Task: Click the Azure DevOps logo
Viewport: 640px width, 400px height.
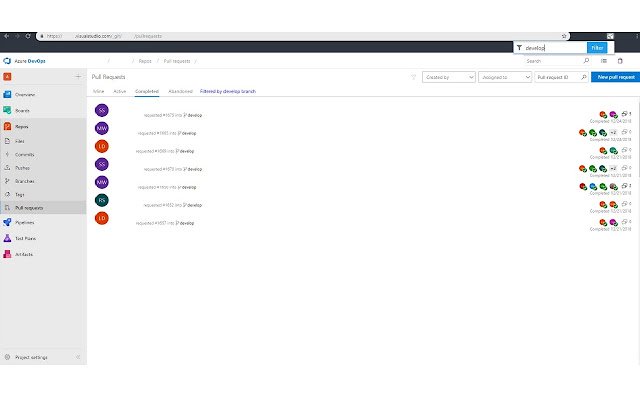Action: (x=7, y=61)
